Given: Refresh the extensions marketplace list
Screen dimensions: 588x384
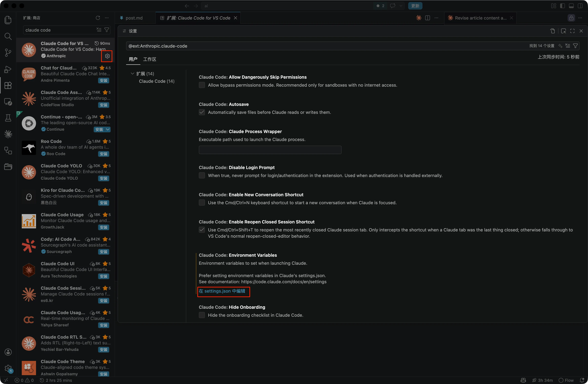Looking at the screenshot, I should 98,18.
